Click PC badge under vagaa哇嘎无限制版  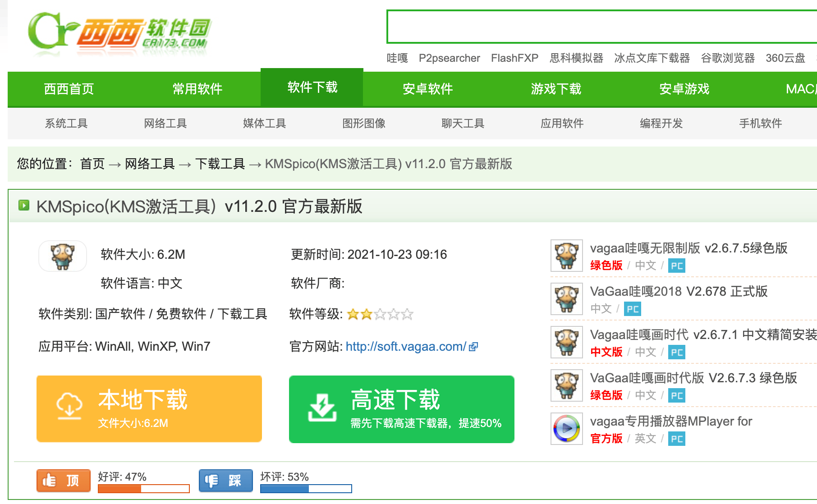point(677,266)
